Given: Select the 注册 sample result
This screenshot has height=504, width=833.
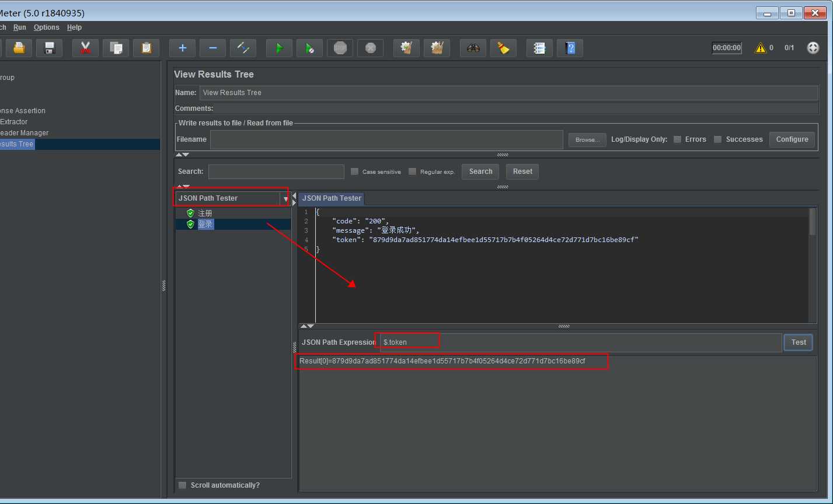Looking at the screenshot, I should point(205,213).
